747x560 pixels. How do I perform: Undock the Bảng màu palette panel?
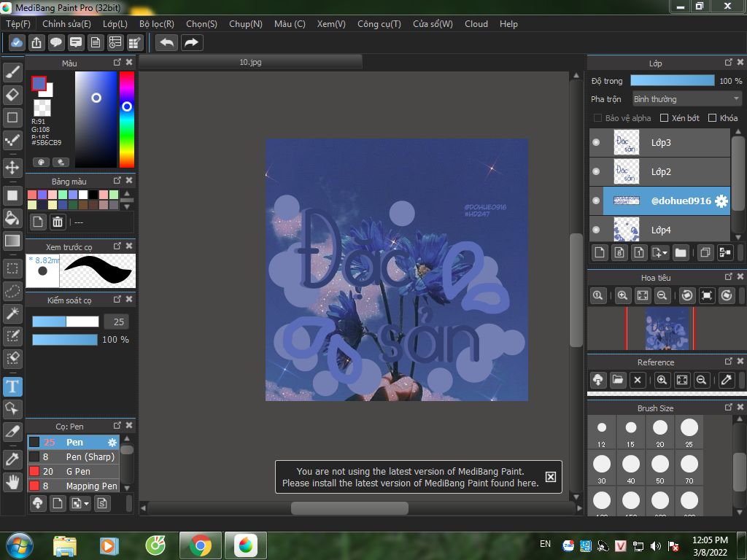pyautogui.click(x=117, y=181)
